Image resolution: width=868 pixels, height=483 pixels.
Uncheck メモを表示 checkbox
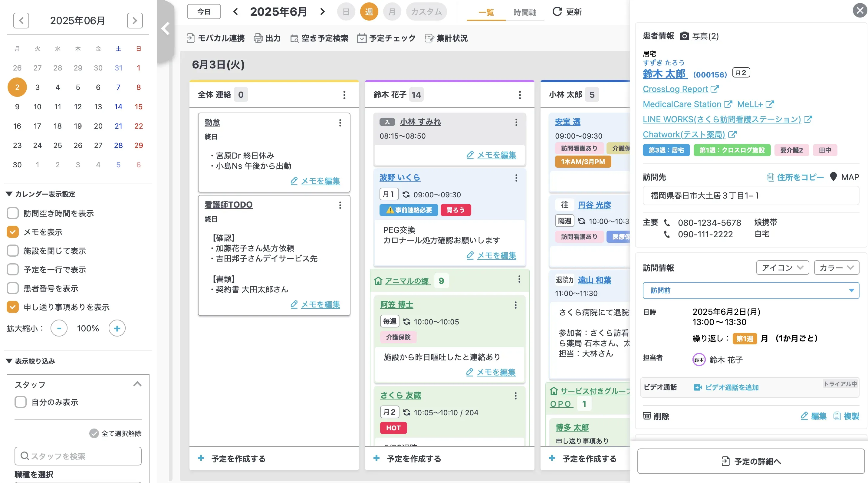13,232
